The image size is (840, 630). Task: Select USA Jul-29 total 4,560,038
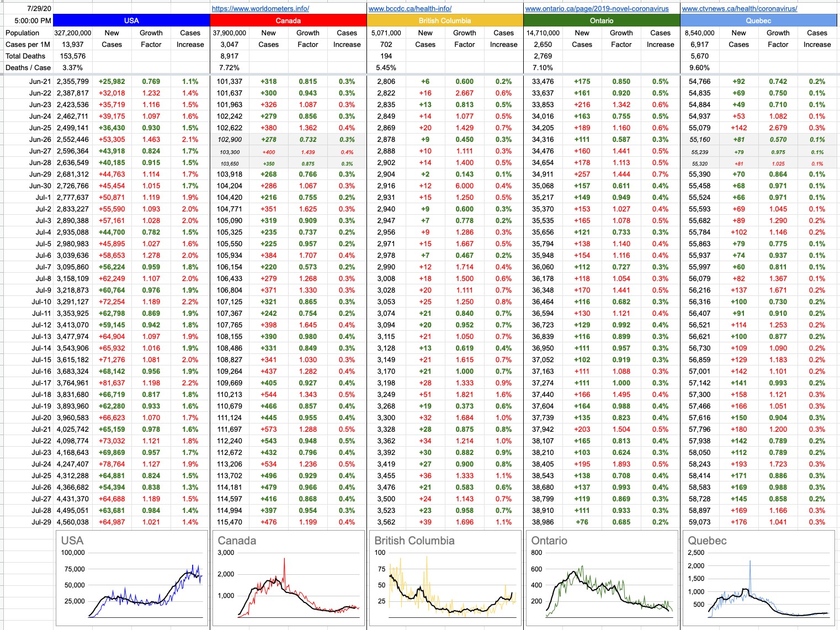72,522
